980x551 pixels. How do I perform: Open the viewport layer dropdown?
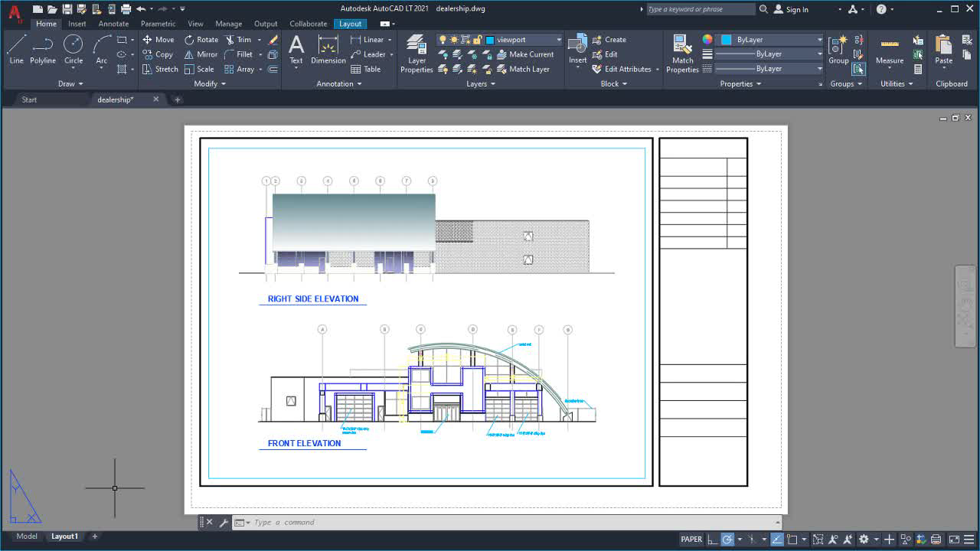[x=560, y=40]
